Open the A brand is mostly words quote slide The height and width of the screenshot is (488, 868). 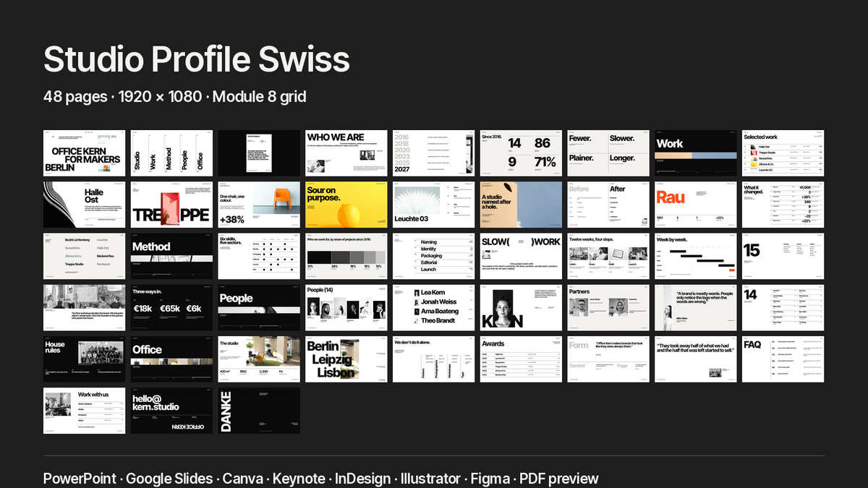tap(696, 308)
